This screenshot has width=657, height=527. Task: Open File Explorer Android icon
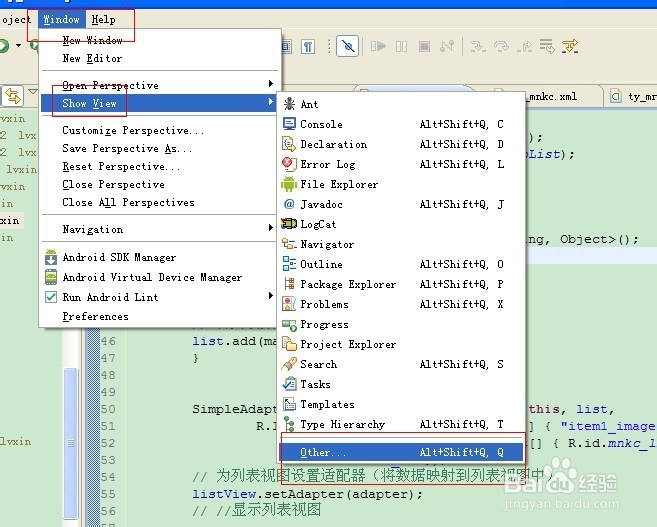[x=289, y=184]
